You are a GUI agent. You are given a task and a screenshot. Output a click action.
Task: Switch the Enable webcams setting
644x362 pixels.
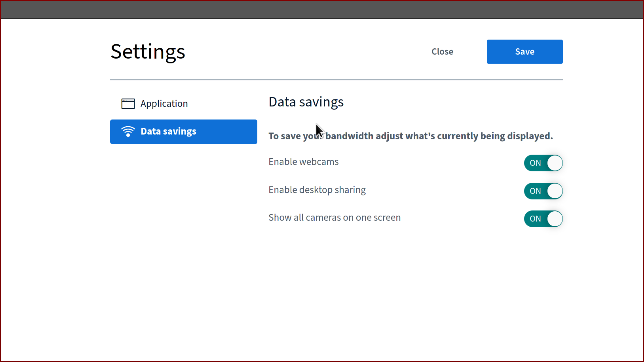pos(543,163)
